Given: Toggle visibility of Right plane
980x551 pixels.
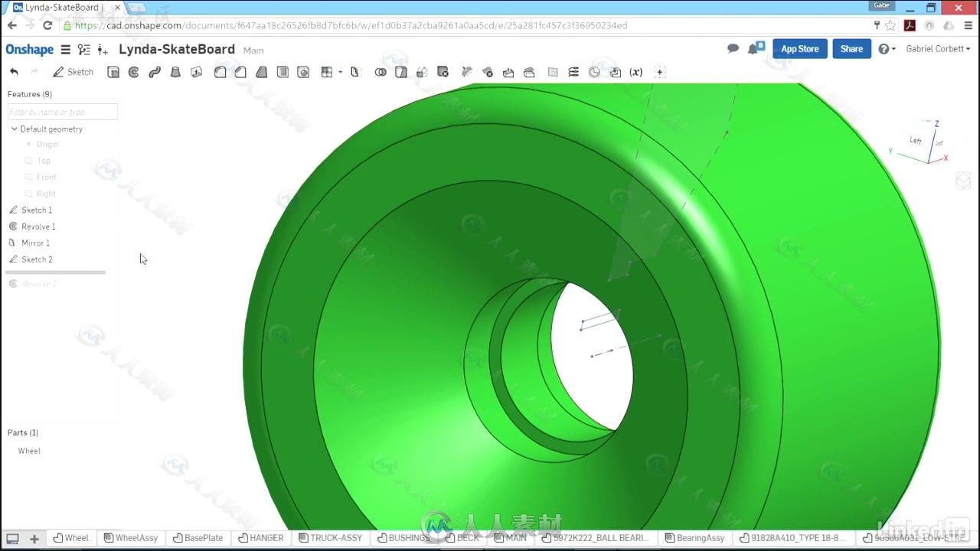Looking at the screenshot, I should [x=29, y=194].
